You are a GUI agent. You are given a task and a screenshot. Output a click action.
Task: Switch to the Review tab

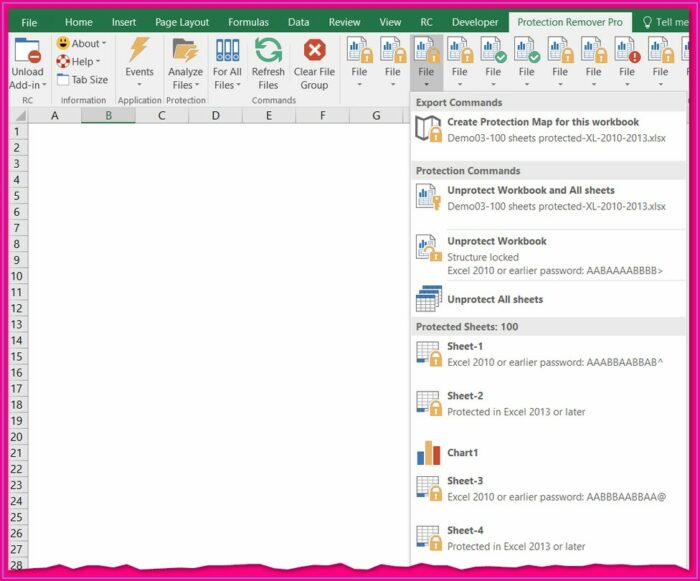(x=344, y=22)
